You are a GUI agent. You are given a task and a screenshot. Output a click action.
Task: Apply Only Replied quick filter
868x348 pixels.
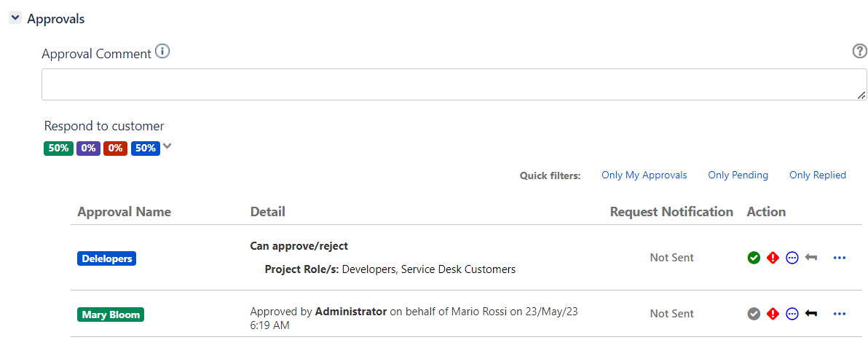pos(818,175)
